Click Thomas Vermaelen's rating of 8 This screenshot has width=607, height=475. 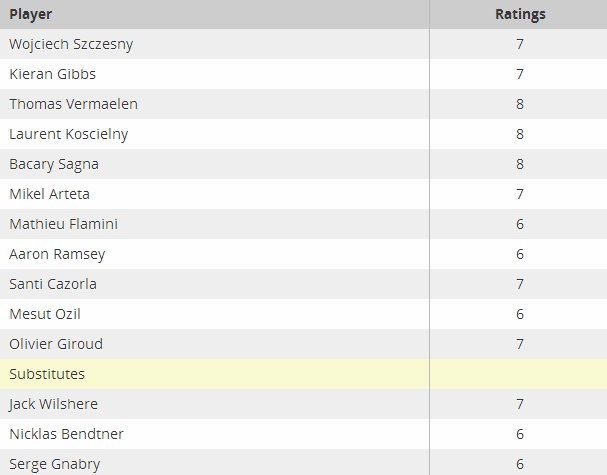point(520,104)
